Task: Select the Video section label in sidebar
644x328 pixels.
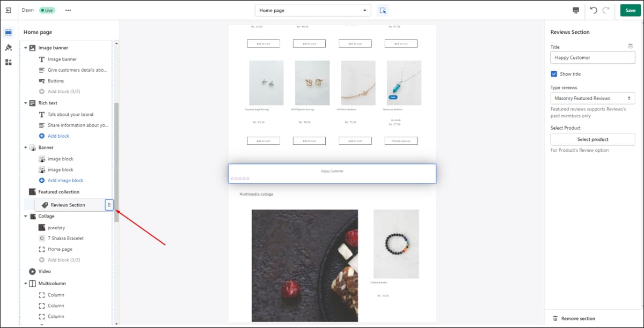Action: [45, 271]
